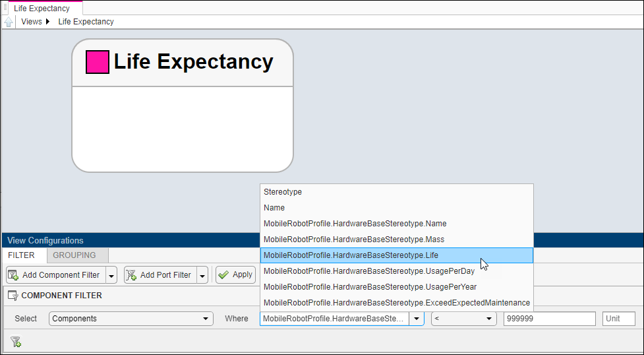Select HardwareBaseStereotype.UsagePerYear option
The height and width of the screenshot is (355, 644).
(x=397, y=287)
